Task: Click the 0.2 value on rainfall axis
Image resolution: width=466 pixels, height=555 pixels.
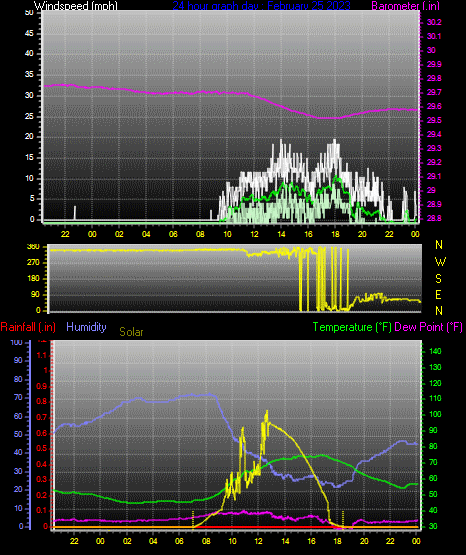Action: click(x=42, y=496)
